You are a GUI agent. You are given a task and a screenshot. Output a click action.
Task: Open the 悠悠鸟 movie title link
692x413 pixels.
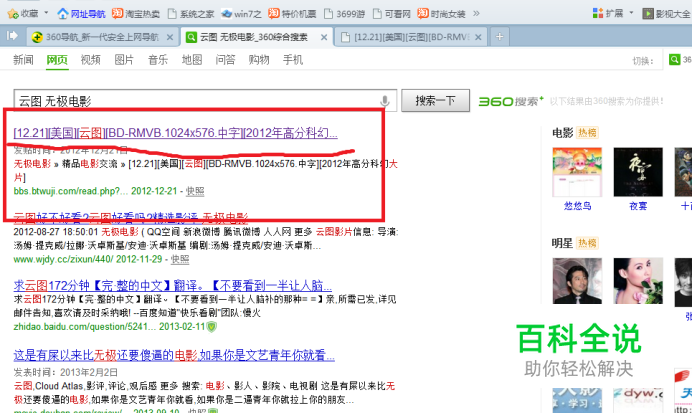[577, 206]
